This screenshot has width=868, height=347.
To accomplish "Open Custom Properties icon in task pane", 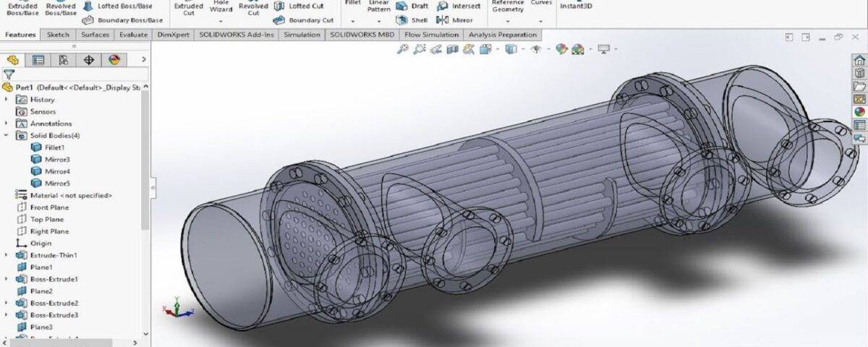I will [x=859, y=125].
